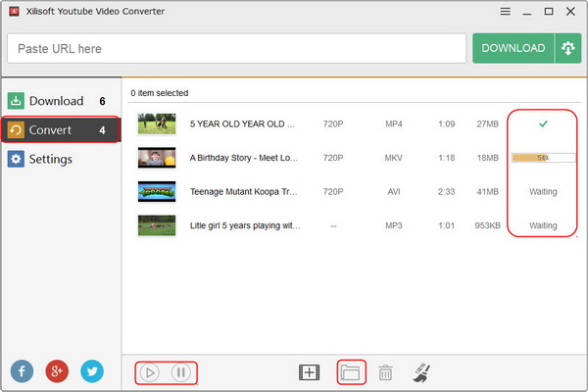Click the broom clear-all icon
This screenshot has height=392, width=588.
click(x=421, y=372)
